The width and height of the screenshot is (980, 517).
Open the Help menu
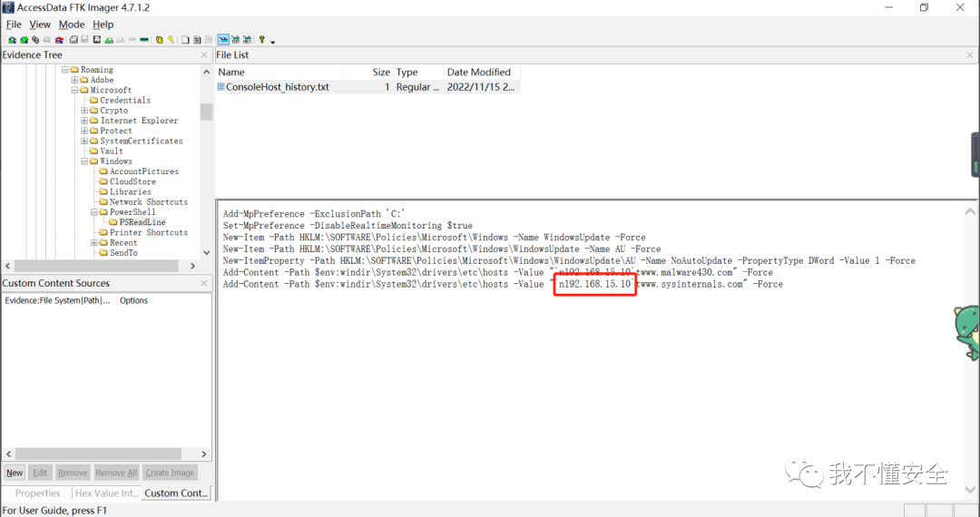pos(103,24)
